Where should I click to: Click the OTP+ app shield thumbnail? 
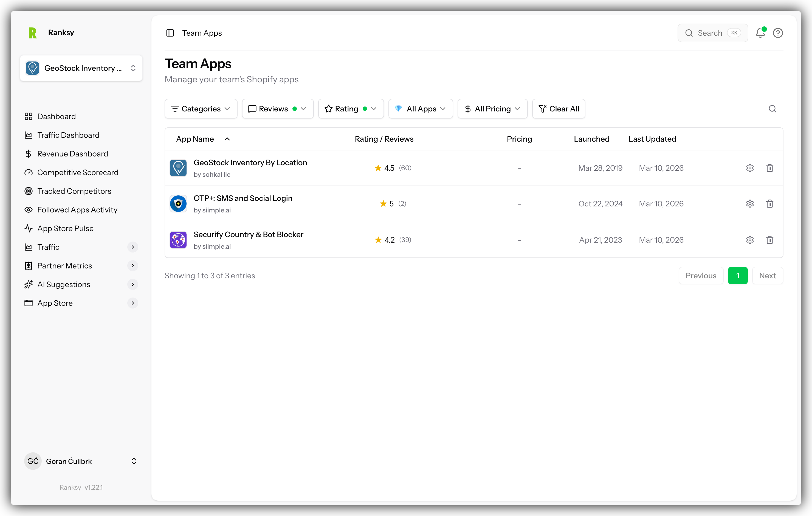pos(178,204)
